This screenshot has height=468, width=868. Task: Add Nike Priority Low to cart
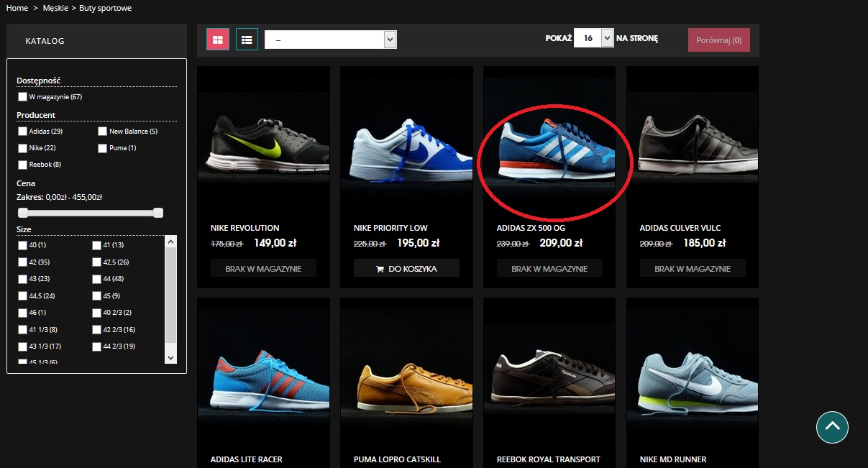pos(406,269)
